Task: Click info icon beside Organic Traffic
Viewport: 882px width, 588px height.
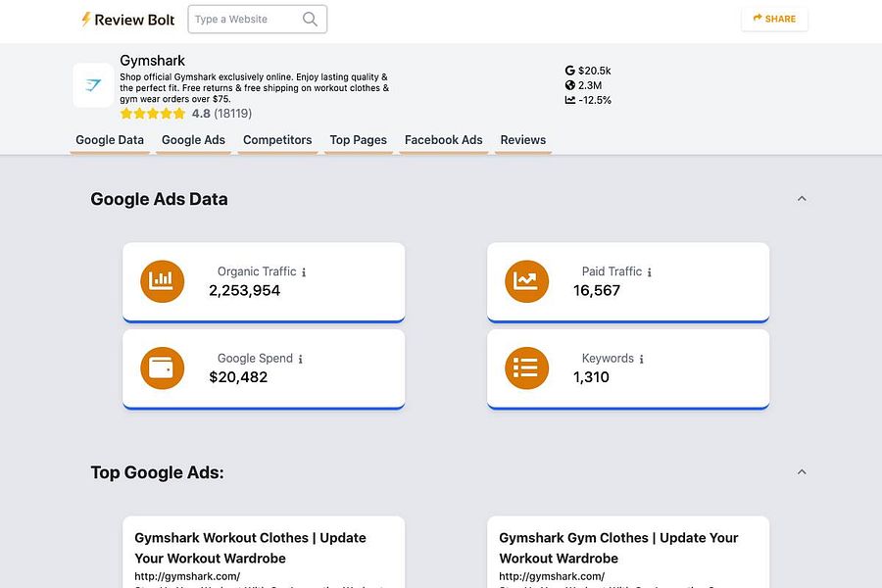Action: click(x=304, y=272)
